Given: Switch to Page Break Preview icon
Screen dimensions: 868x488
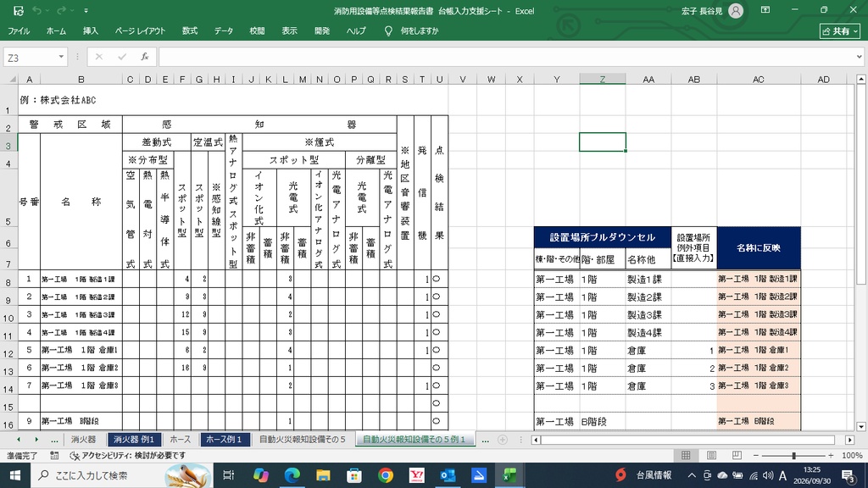Looking at the screenshot, I should pyautogui.click(x=737, y=455).
